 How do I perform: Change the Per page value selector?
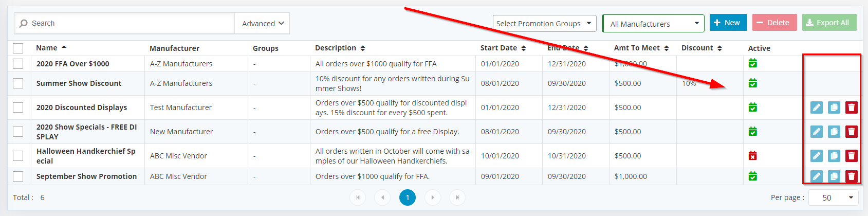point(834,197)
